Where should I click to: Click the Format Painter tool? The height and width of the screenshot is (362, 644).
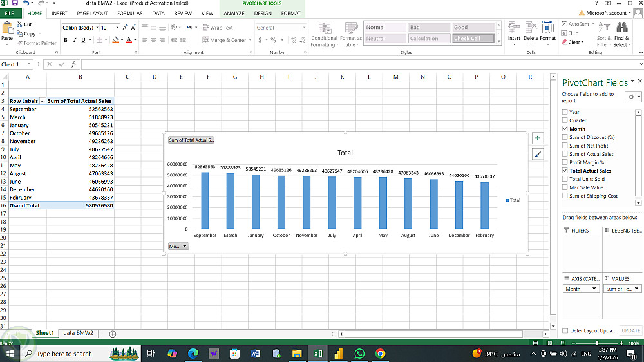tap(37, 43)
